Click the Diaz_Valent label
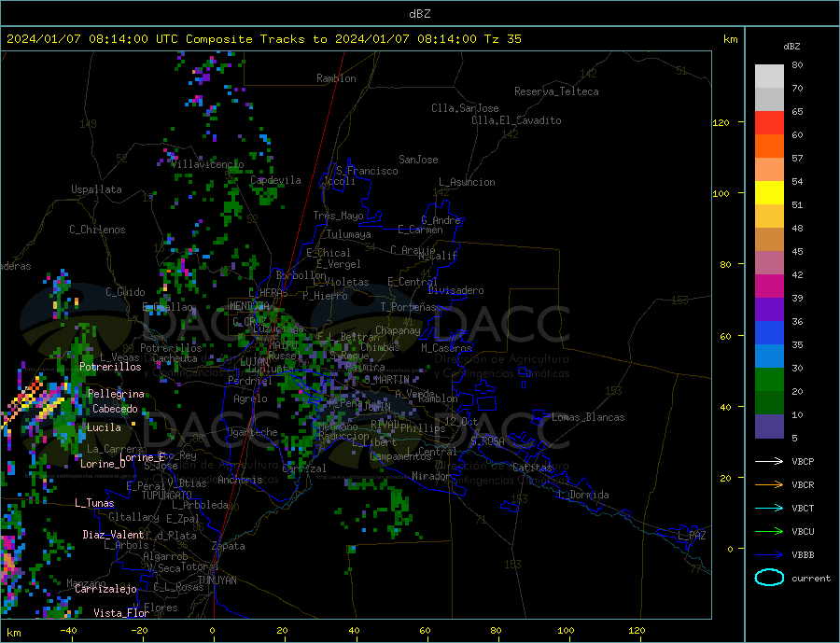This screenshot has height=643, width=840. [113, 535]
